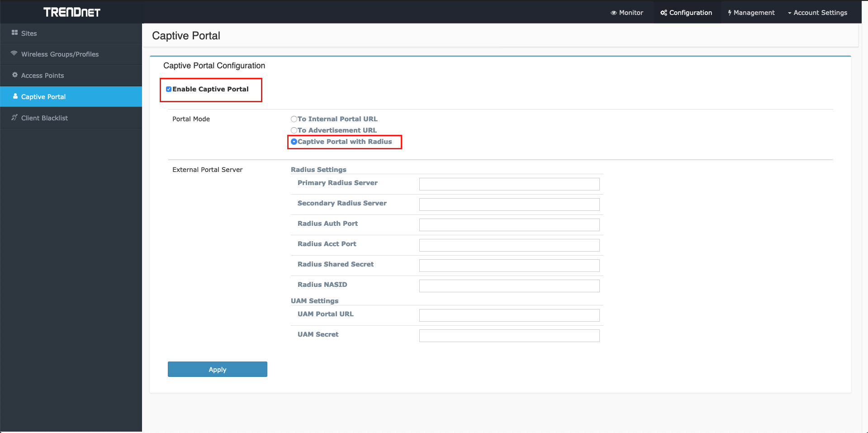Screen dimensions: 868x433
Task: Click the UAM Secret input box
Action: coord(509,335)
